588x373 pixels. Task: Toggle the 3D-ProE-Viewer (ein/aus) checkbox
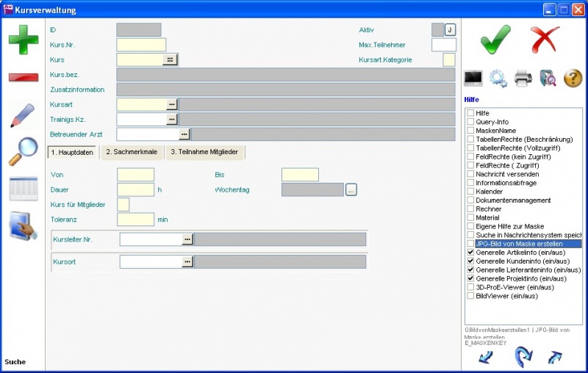470,288
